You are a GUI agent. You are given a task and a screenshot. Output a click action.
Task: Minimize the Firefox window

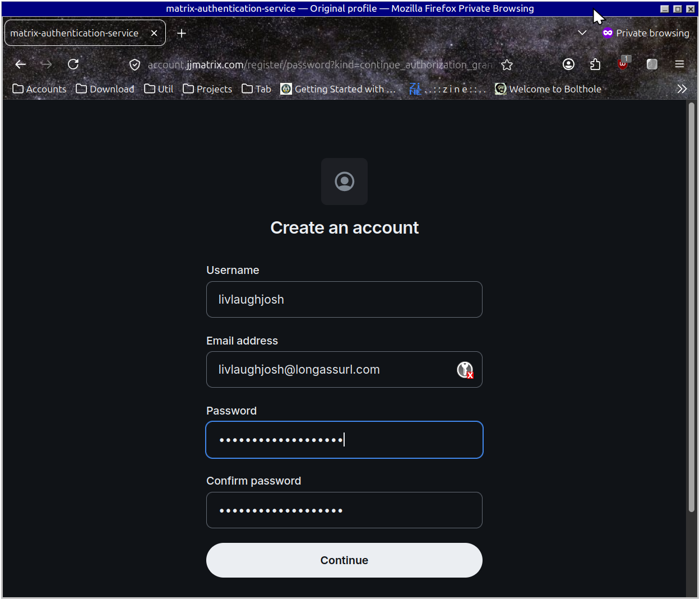(665, 9)
